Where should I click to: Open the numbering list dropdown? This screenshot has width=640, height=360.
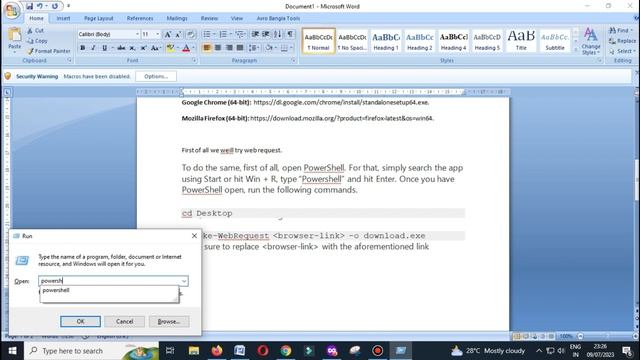point(231,34)
